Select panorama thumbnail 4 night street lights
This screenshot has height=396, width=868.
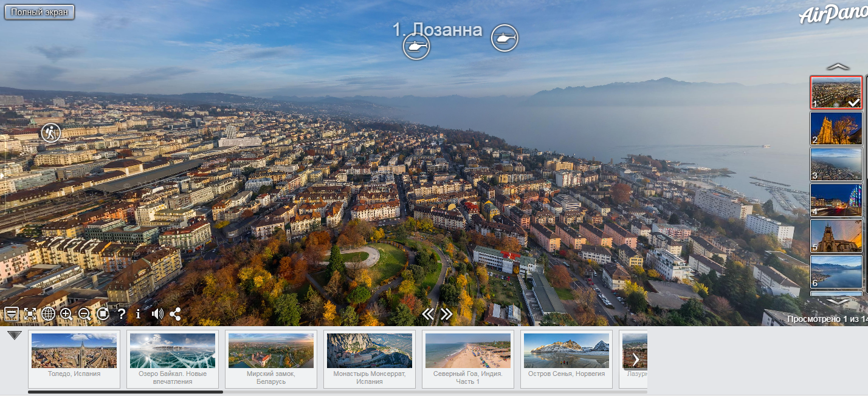[x=836, y=200]
